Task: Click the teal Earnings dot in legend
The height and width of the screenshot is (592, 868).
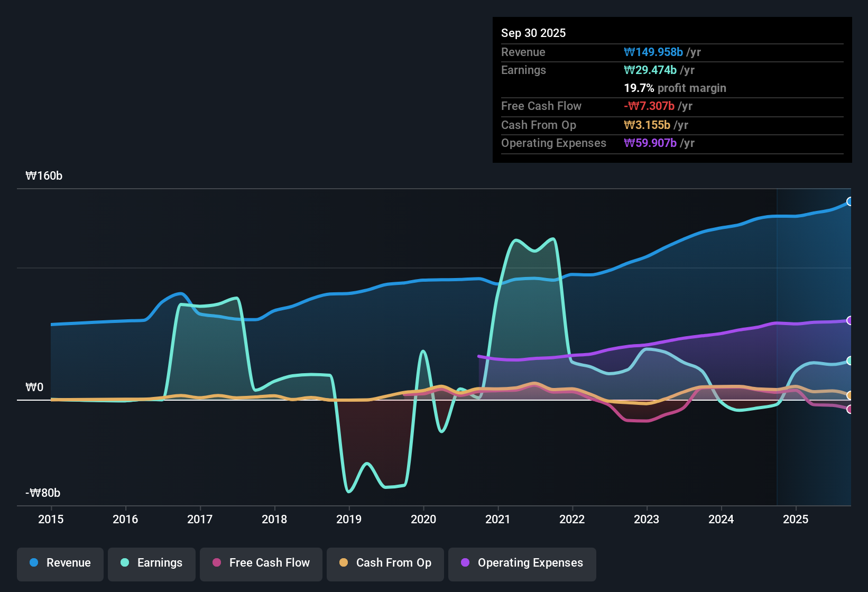Action: click(125, 563)
